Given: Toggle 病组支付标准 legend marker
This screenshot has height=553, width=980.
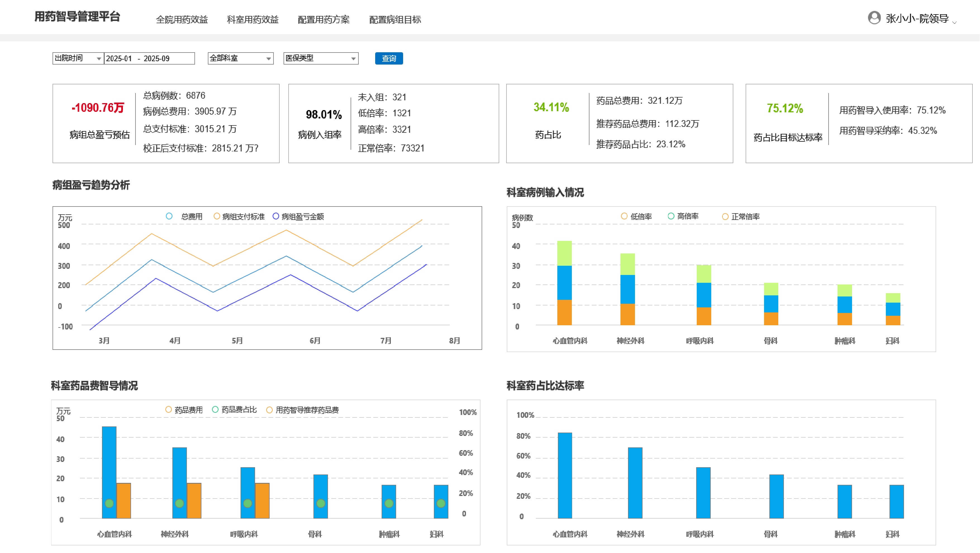Looking at the screenshot, I should point(217,216).
